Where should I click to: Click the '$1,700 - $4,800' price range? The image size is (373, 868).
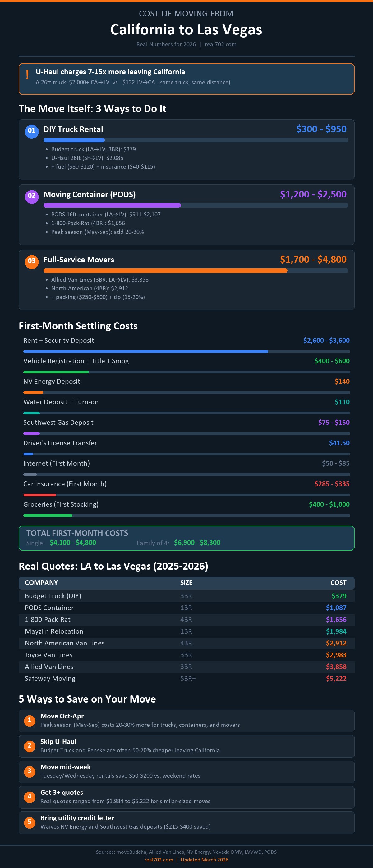pyautogui.click(x=313, y=260)
